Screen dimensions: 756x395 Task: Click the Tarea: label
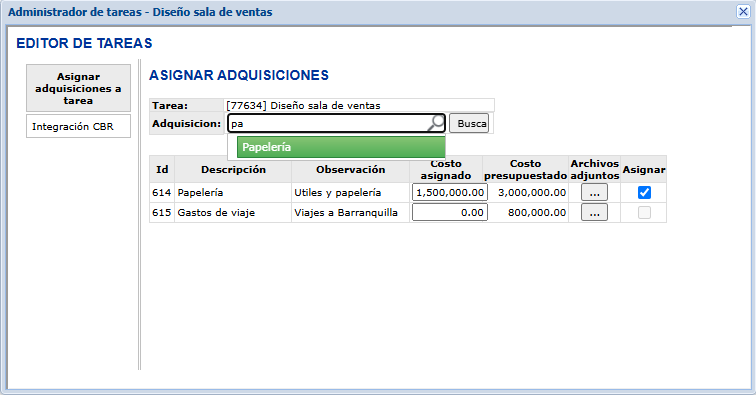170,105
